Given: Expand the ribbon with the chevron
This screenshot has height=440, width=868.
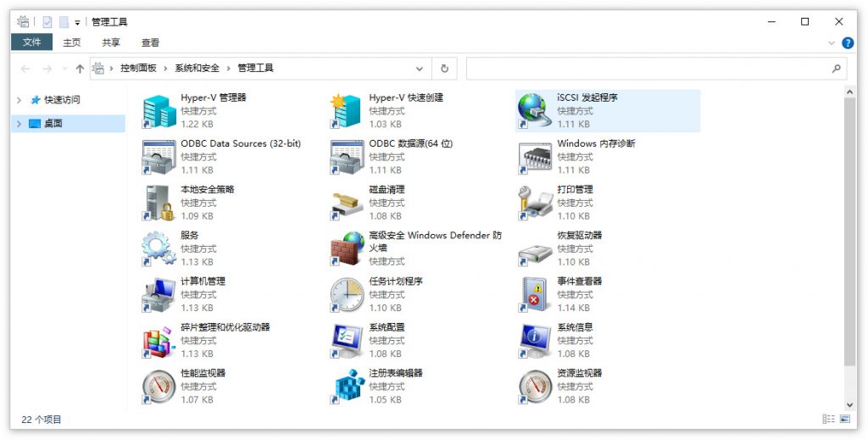Looking at the screenshot, I should point(831,42).
